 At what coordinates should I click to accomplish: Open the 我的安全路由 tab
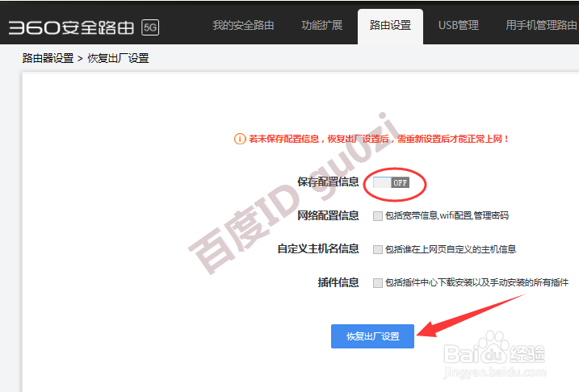click(x=243, y=26)
